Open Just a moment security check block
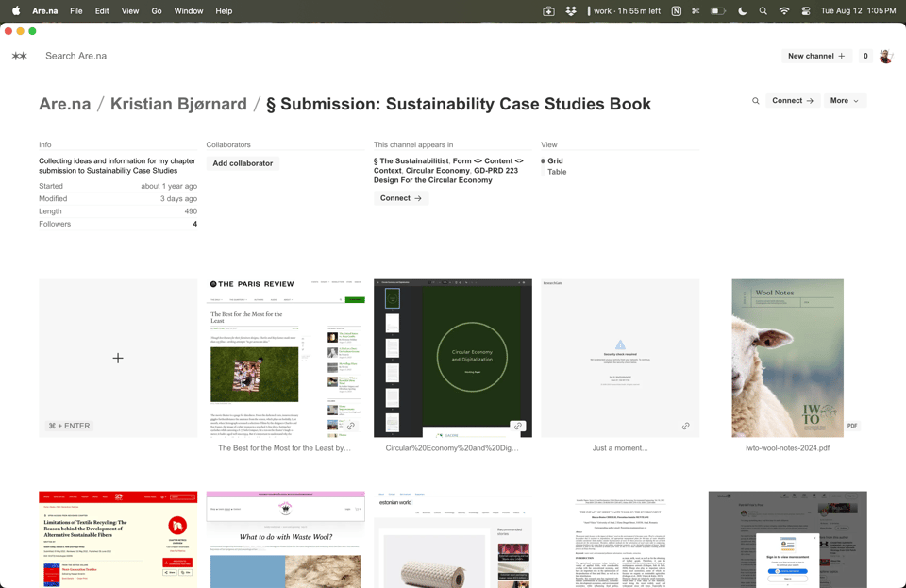The height and width of the screenshot is (588, 906). (x=620, y=358)
